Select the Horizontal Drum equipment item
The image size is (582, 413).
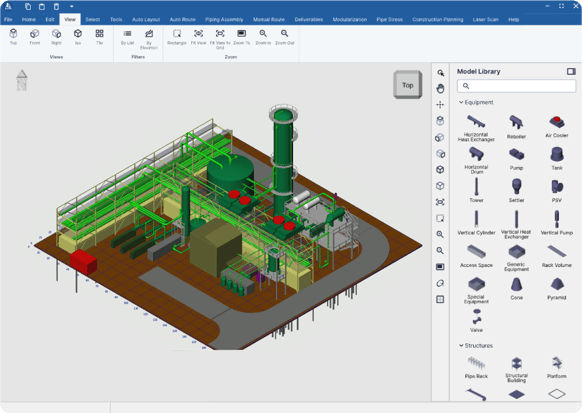[x=476, y=160]
